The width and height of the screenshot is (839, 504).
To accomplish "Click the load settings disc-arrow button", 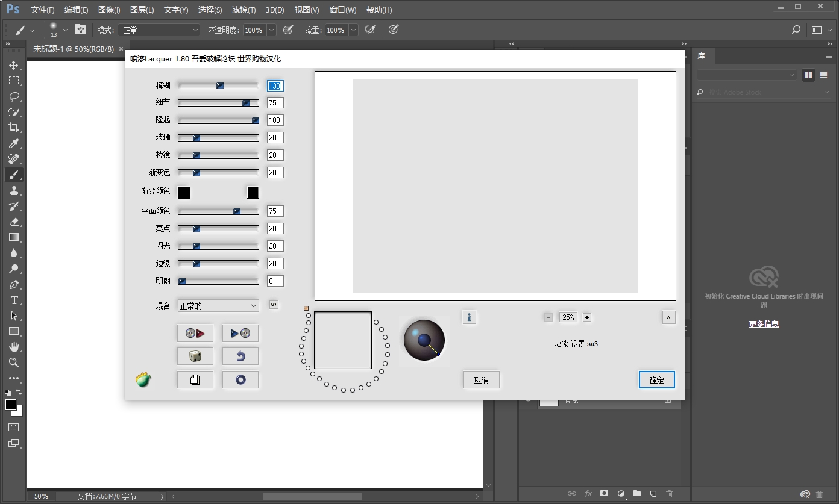I will coord(195,333).
